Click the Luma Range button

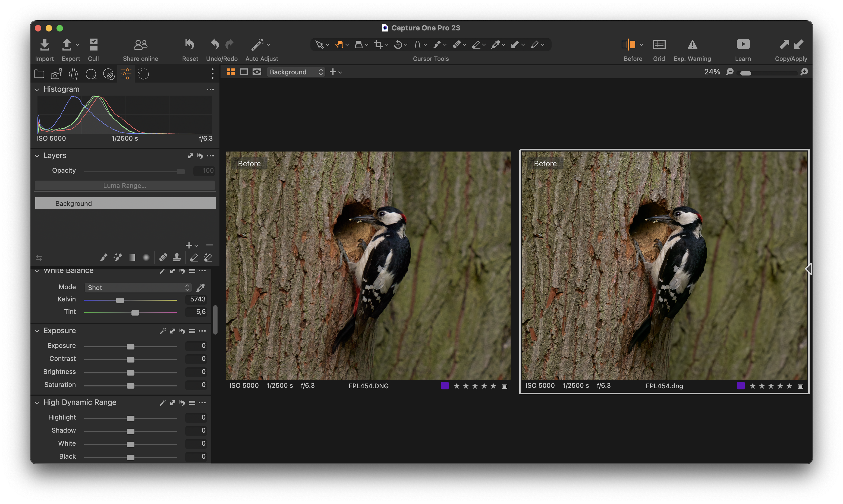click(x=125, y=186)
